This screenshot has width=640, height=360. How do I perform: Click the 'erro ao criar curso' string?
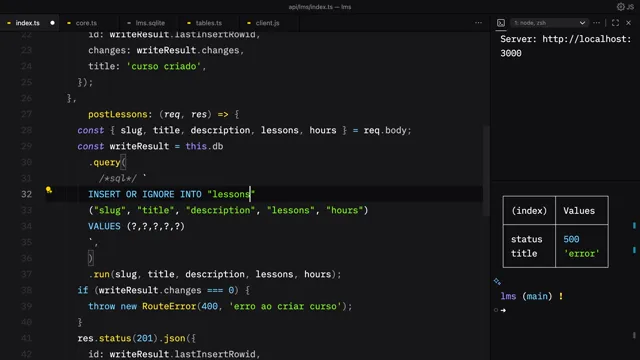point(285,306)
